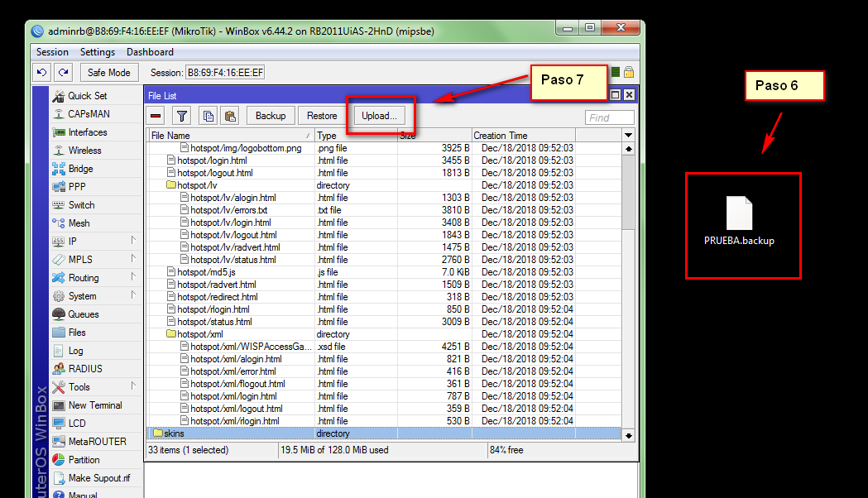Click the padlock icon in toolbar
Image resolution: width=868 pixels, height=498 pixels.
coord(629,73)
